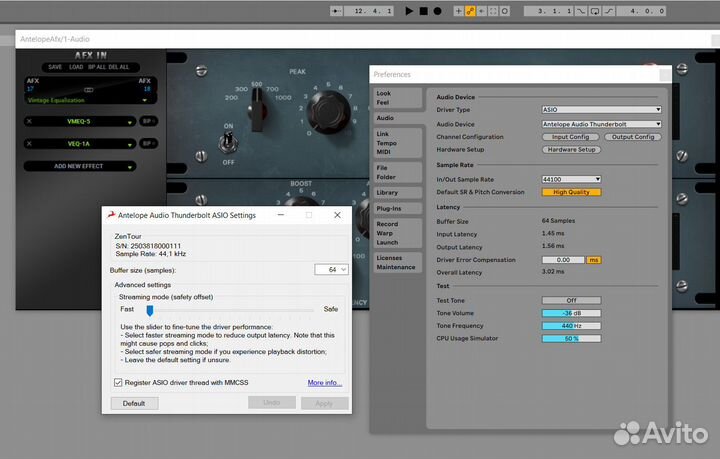The image size is (720, 459).
Task: Toggle the highlighted automation arm icon
Action: [471, 11]
